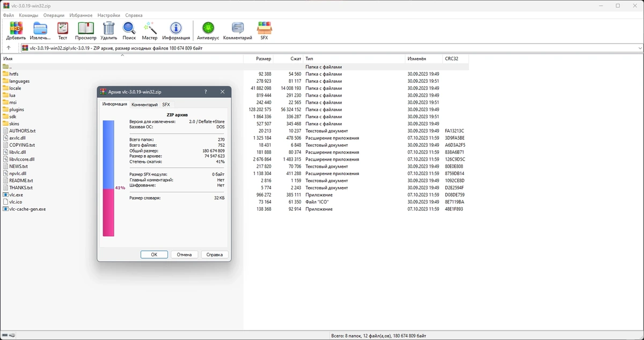The image size is (644, 340).
Task: Click the Комментарий toolbar icon
Action: pos(238,28)
